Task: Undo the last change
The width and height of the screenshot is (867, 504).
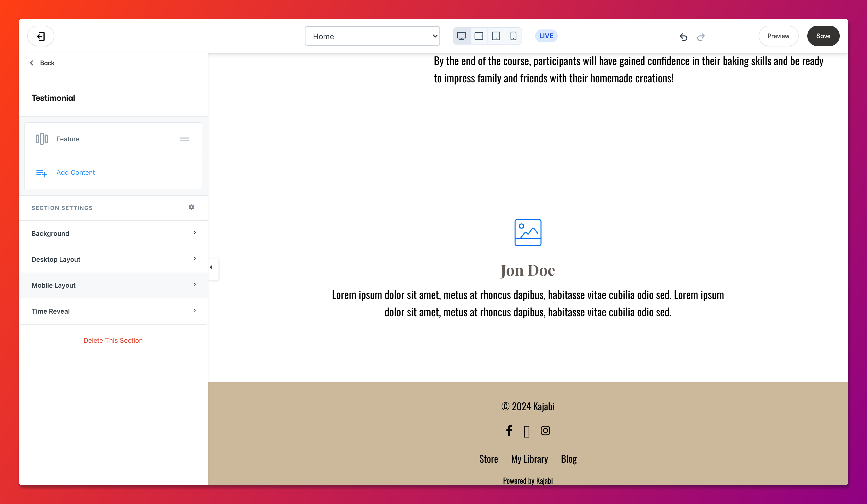Action: click(683, 36)
